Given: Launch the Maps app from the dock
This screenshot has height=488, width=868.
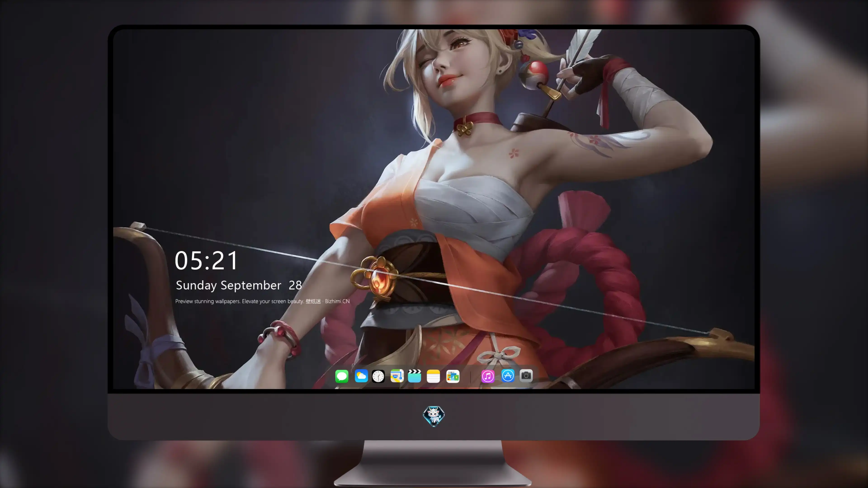Looking at the screenshot, I should click(x=397, y=376).
